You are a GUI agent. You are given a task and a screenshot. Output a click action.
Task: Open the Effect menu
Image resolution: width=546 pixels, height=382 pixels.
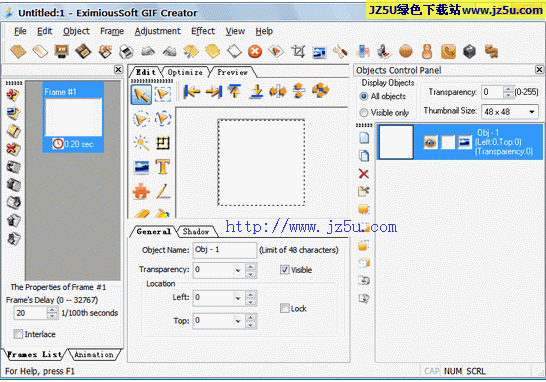[x=203, y=31]
